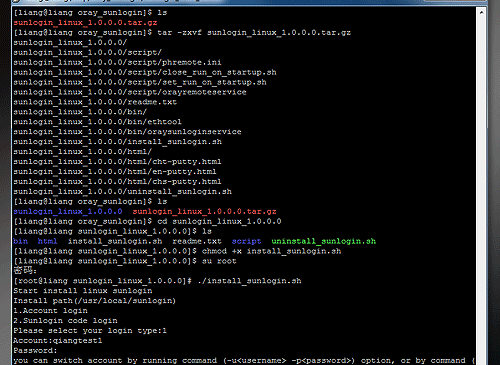Click the 'cd sunlogin_linux_1.0.0.0' command line

[x=147, y=221]
